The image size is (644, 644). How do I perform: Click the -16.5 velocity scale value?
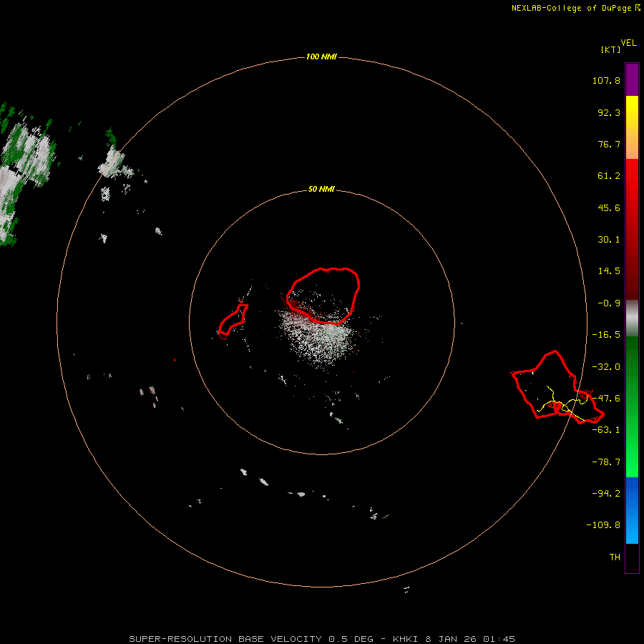pyautogui.click(x=606, y=335)
